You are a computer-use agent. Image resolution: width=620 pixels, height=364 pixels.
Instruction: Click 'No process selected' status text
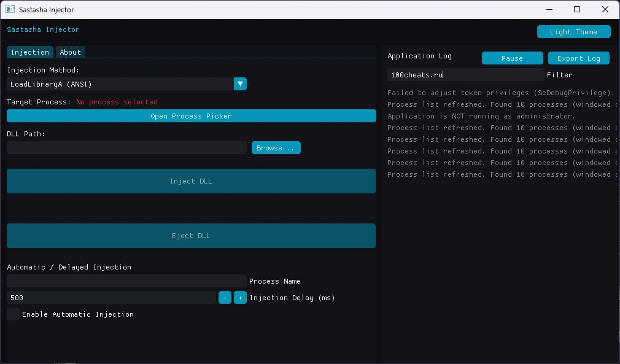(117, 102)
